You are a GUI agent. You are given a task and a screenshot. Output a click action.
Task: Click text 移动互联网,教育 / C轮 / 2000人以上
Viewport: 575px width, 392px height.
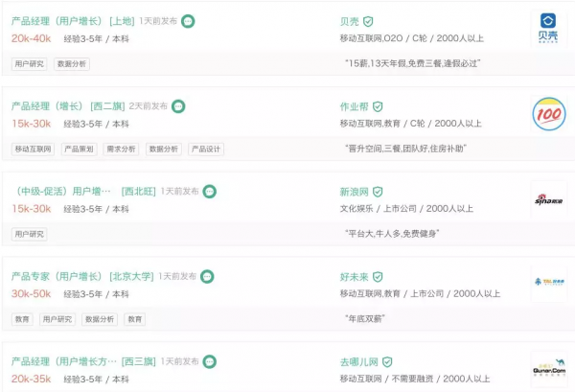click(x=411, y=124)
